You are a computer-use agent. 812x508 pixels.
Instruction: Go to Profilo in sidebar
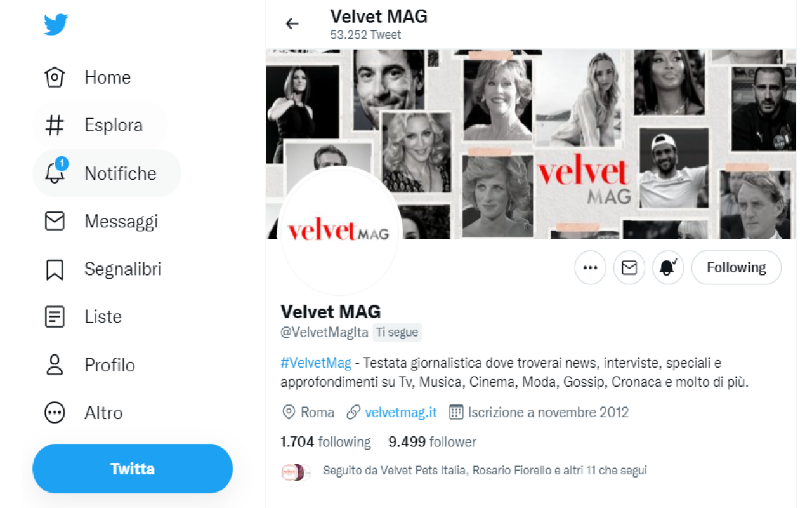click(x=55, y=365)
